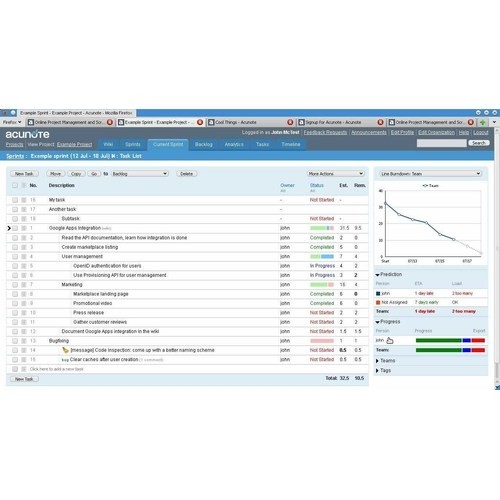
Task: Check the box for 'Subtask' row
Action: pyautogui.click(x=15, y=219)
